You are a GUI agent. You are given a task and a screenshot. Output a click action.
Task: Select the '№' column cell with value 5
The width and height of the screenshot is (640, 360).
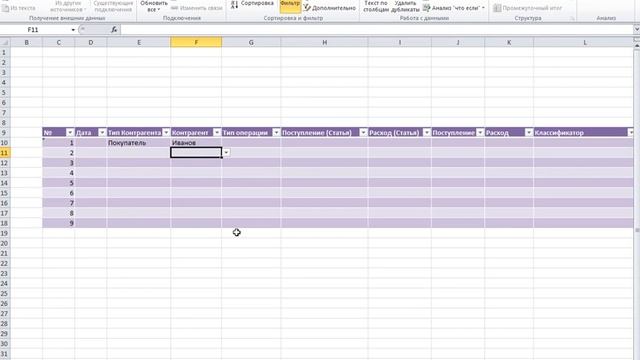pos(58,183)
